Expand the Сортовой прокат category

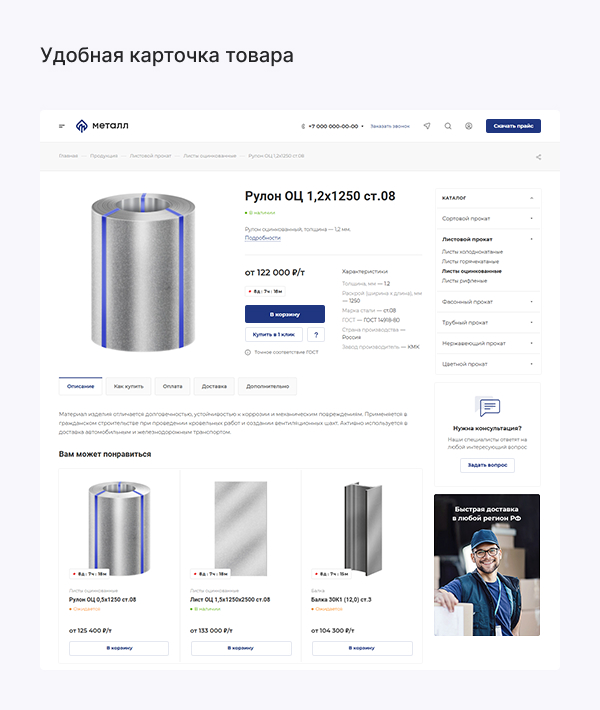pos(531,218)
